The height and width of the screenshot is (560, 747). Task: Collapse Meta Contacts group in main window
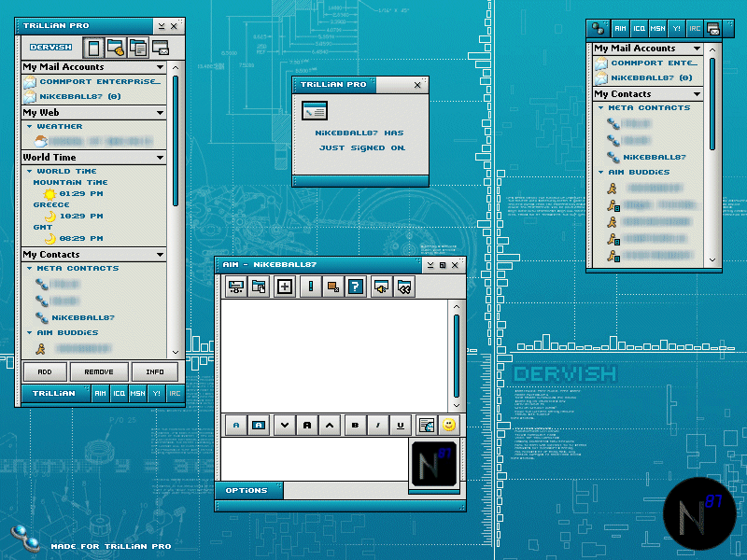pos(30,269)
